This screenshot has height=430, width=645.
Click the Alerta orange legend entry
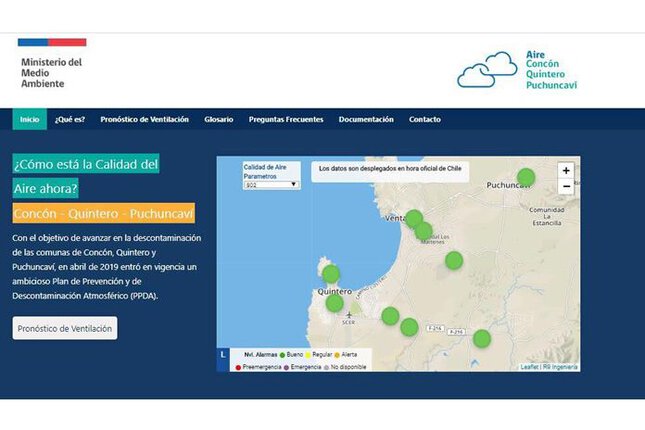pyautogui.click(x=346, y=355)
